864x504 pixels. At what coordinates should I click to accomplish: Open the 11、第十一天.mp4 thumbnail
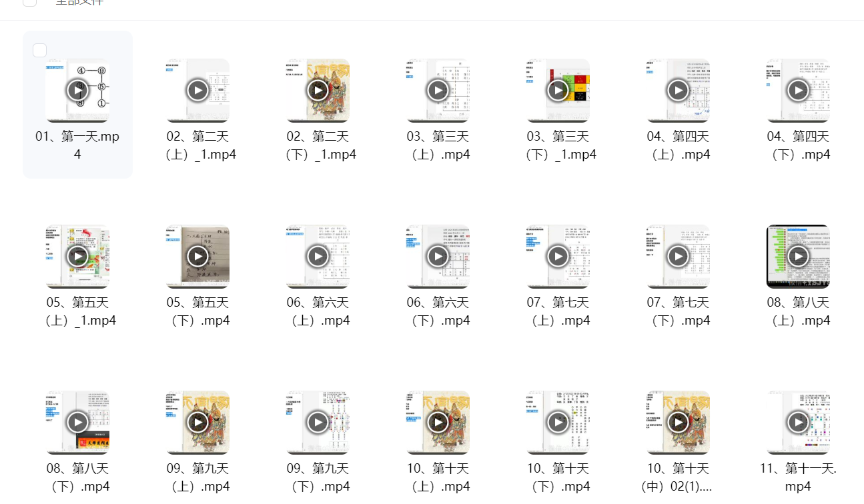(x=798, y=422)
